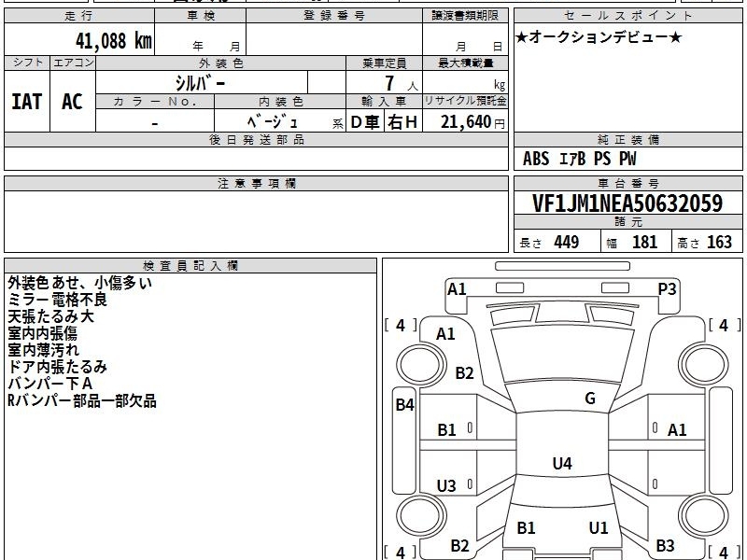Click the 諸元 heading
Image resolution: width=747 pixels, height=560 pixels.
[627, 221]
